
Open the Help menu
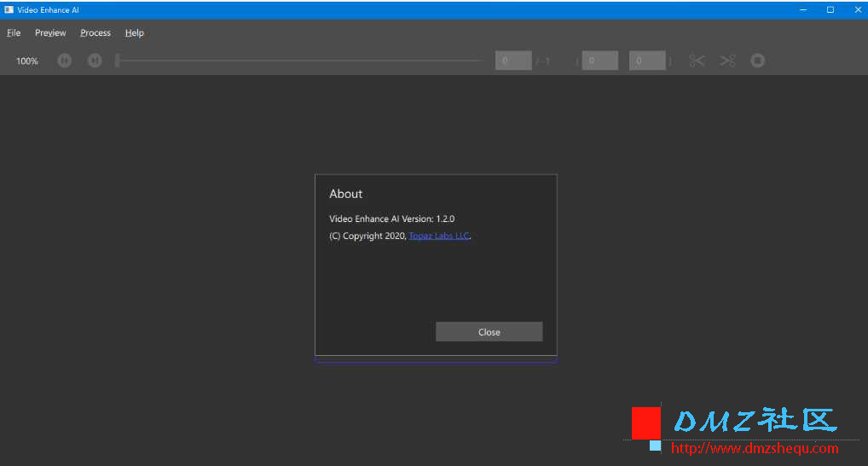[135, 32]
